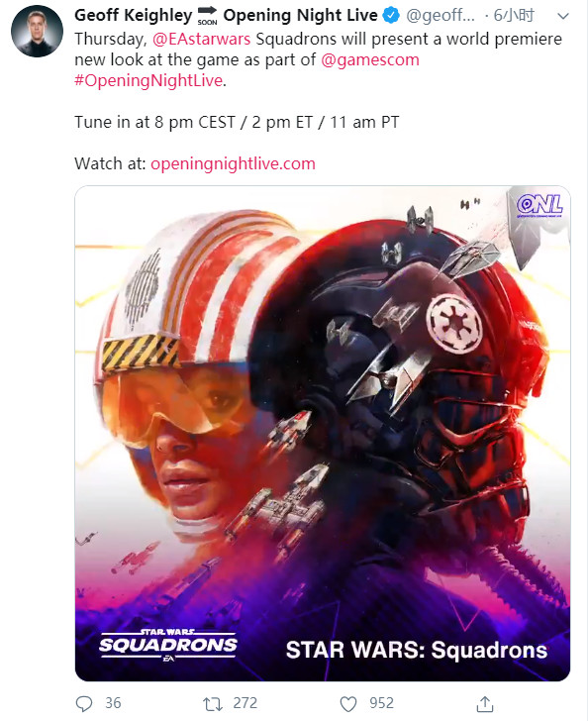Open the tweet options chevron menu
Screen dimensions: 588x721
[x=562, y=16]
